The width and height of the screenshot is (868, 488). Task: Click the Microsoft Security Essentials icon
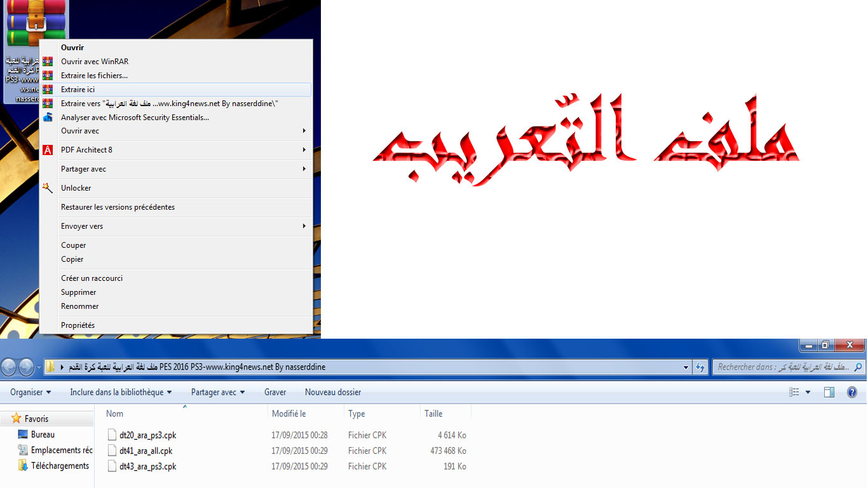(48, 118)
